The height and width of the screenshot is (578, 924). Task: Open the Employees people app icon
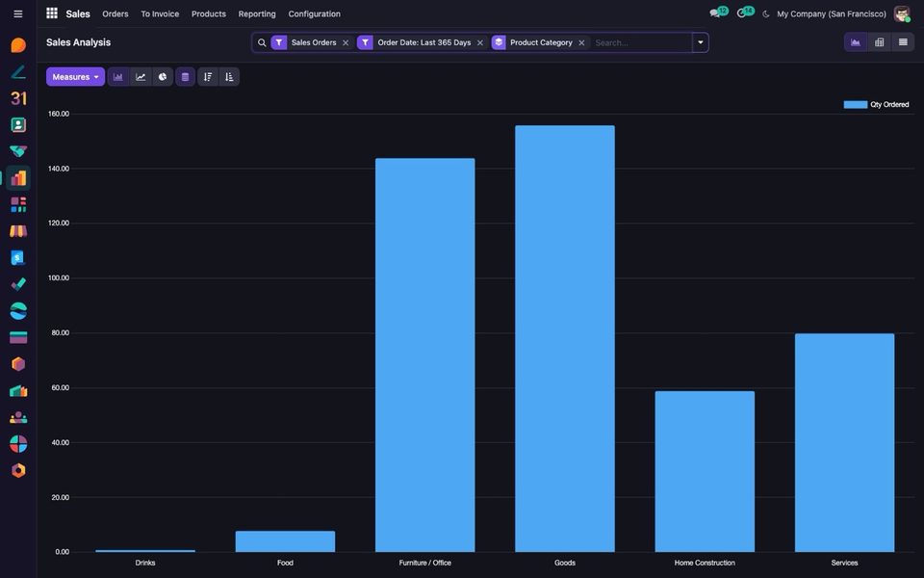click(18, 417)
